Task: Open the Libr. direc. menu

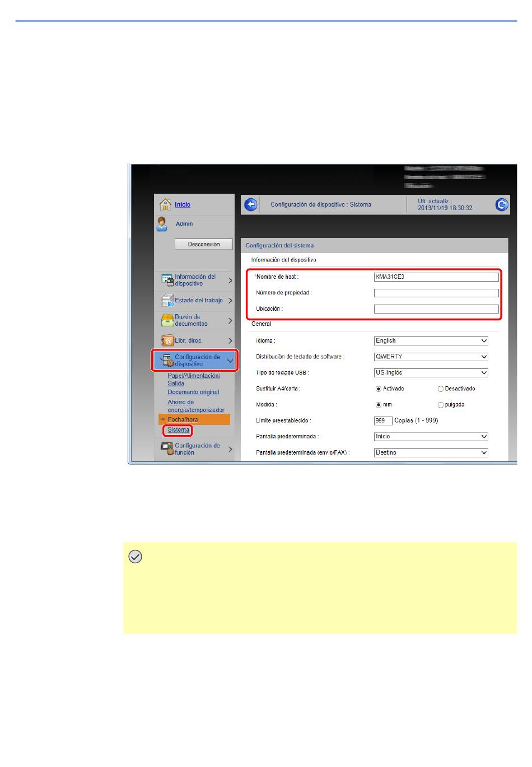Action: (x=189, y=340)
